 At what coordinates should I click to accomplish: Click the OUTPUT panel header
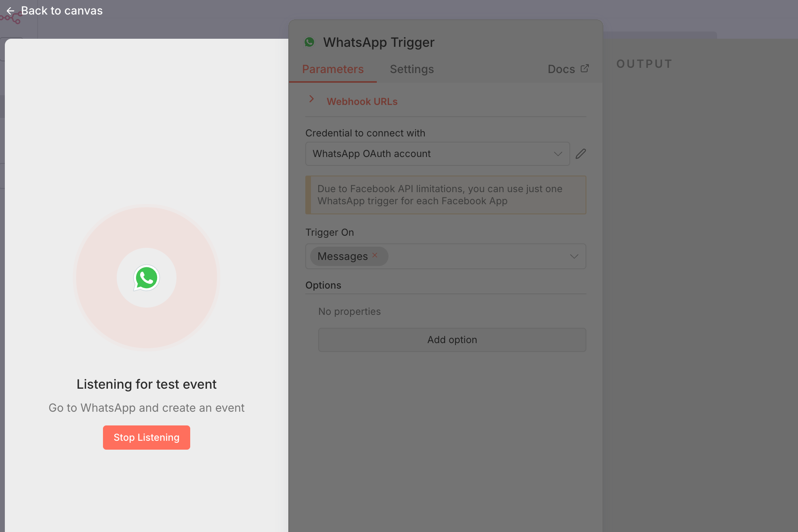point(644,63)
